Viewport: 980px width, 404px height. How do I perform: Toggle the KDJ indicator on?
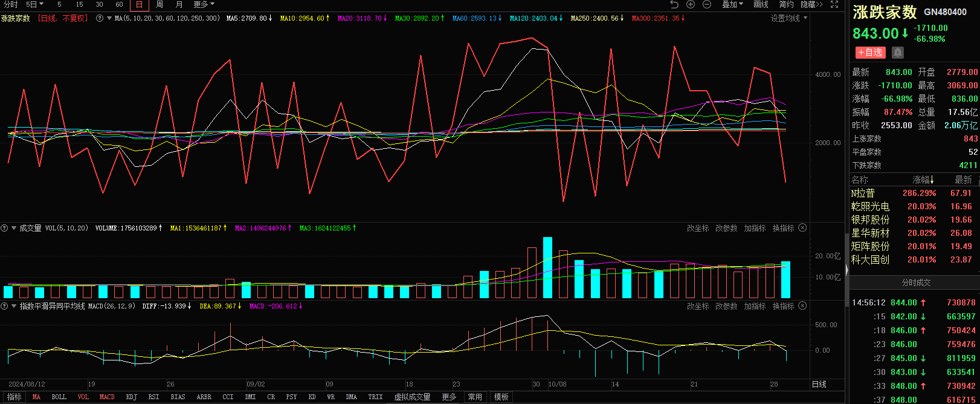pos(131,397)
